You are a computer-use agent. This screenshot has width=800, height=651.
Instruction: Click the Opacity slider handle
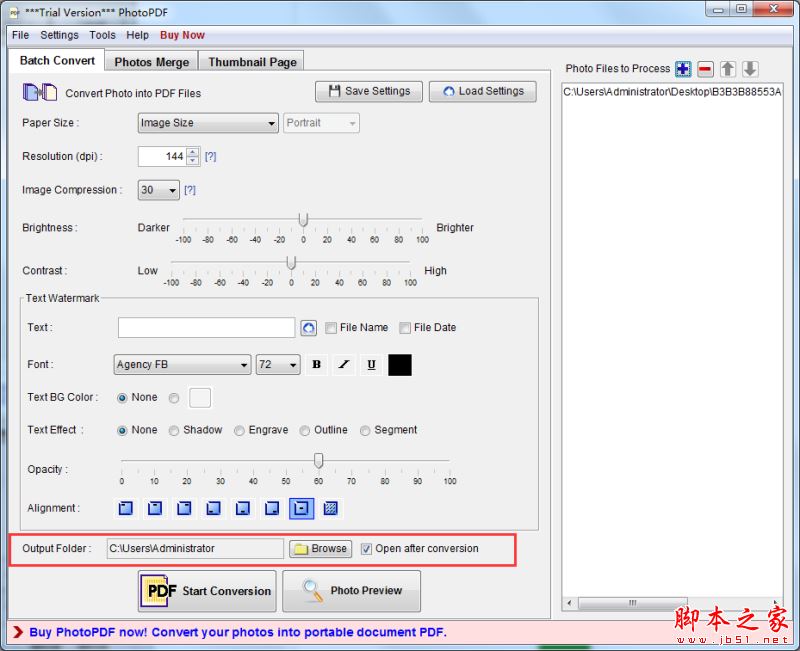pos(318,460)
